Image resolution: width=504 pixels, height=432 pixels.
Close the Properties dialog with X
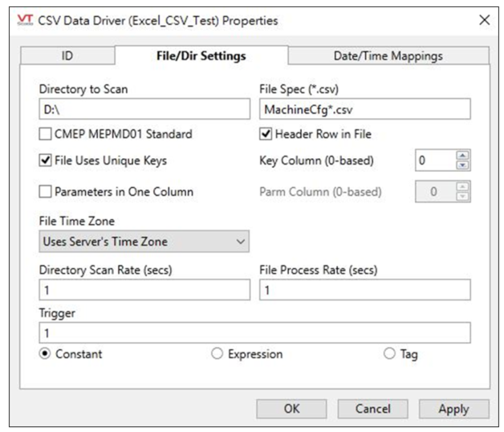(485, 20)
